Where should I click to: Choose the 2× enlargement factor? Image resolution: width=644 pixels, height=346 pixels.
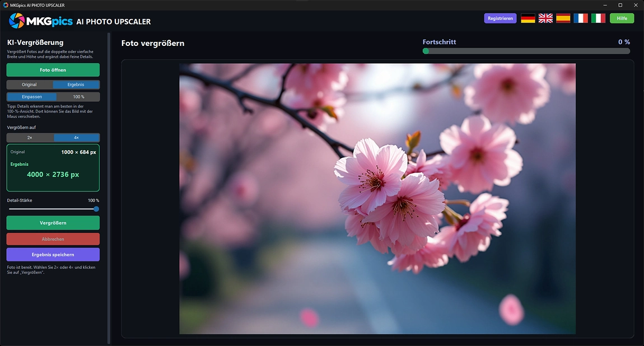[30, 138]
